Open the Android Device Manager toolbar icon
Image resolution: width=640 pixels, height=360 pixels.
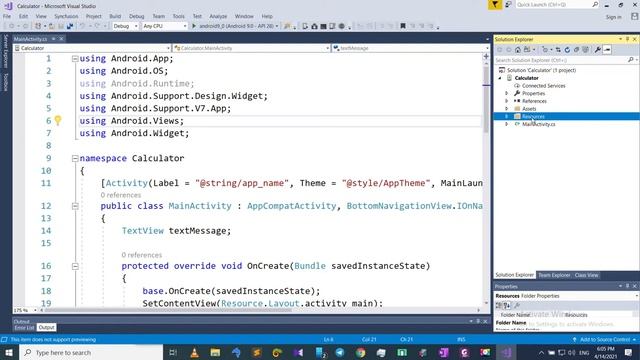click(x=305, y=26)
